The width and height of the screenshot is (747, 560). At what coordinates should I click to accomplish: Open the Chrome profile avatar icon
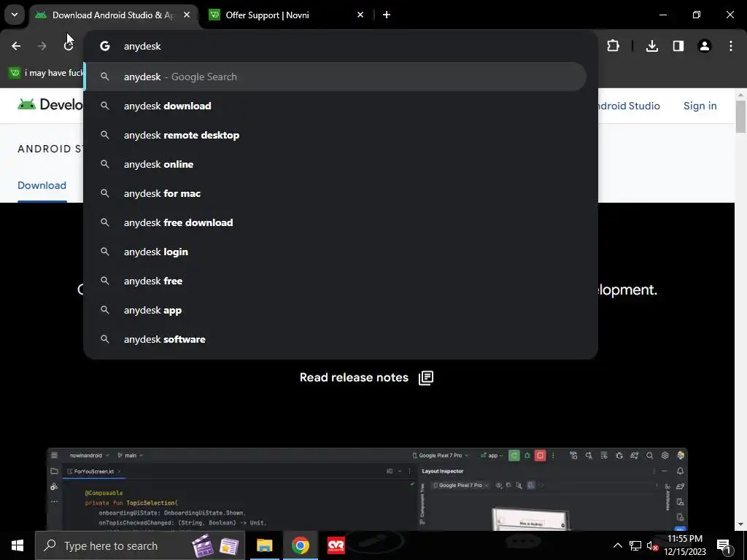[705, 46]
